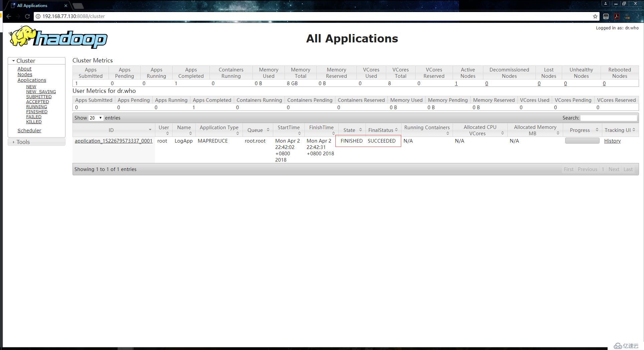Sort the table by User column
This screenshot has width=644, height=350.
[x=164, y=130]
